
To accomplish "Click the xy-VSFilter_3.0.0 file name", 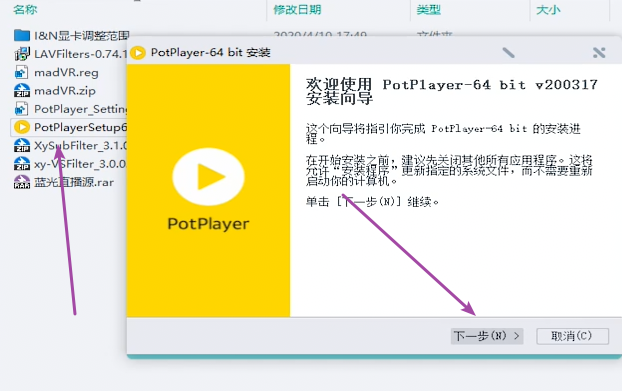I will [x=81, y=164].
